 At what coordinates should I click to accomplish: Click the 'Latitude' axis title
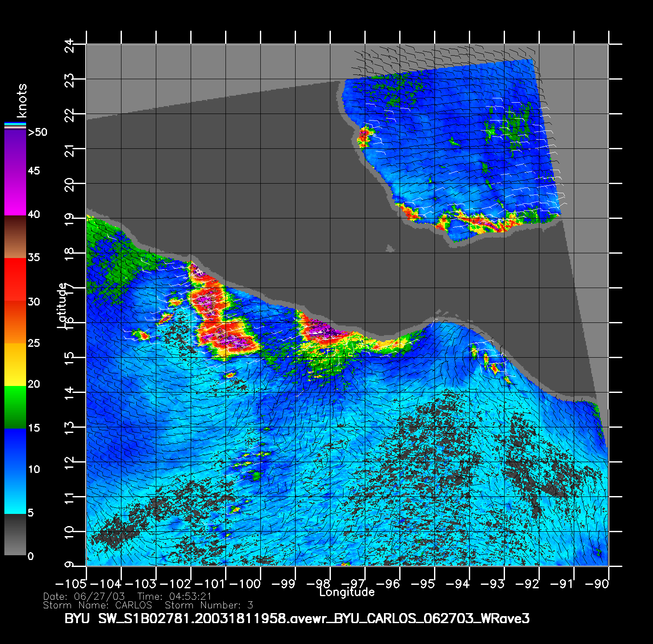pyautogui.click(x=62, y=305)
